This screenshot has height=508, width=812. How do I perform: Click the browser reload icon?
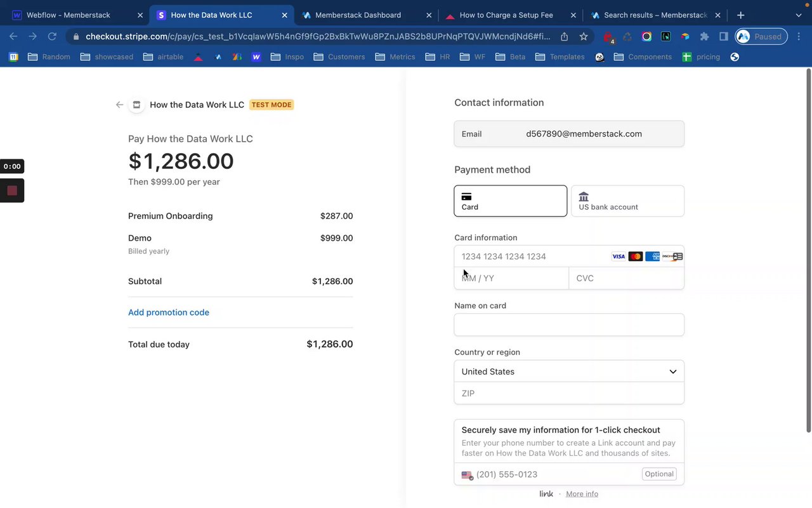coord(52,37)
